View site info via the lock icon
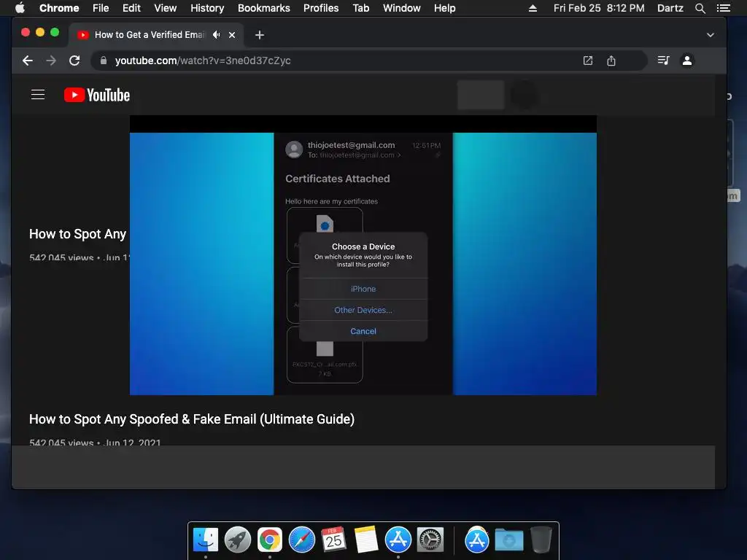Image resolution: width=747 pixels, height=560 pixels. point(104,61)
